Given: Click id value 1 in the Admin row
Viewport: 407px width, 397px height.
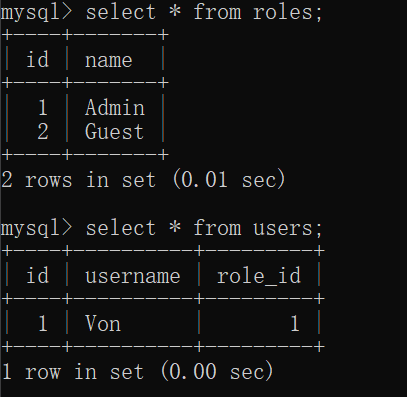Looking at the screenshot, I should pos(43,108).
